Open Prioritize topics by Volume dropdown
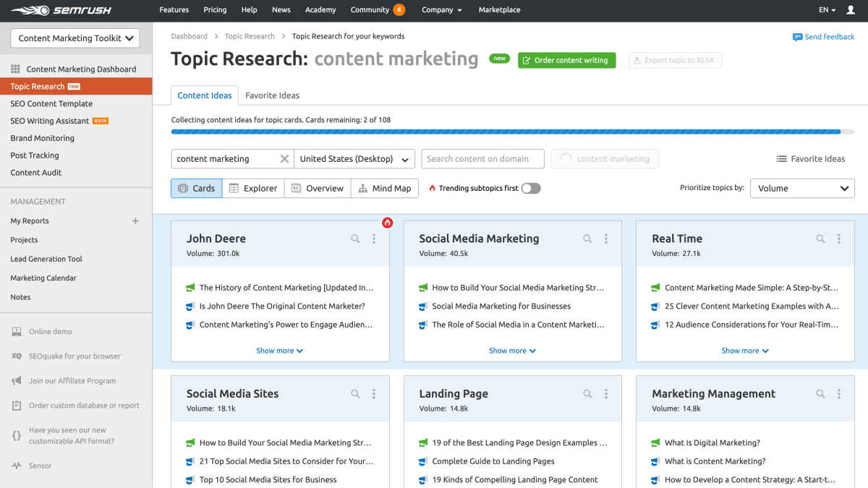The height and width of the screenshot is (488, 868). (802, 188)
